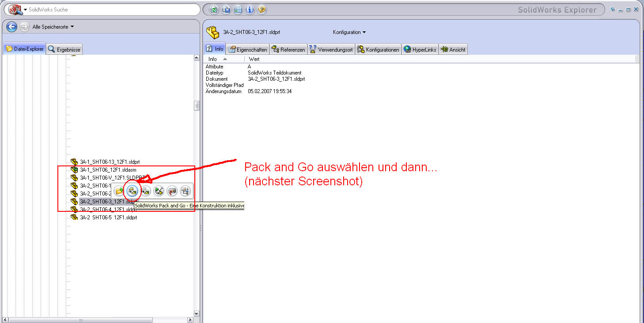This screenshot has height=323, width=644.
Task: Open the Eigenschaften tab
Action: click(248, 49)
